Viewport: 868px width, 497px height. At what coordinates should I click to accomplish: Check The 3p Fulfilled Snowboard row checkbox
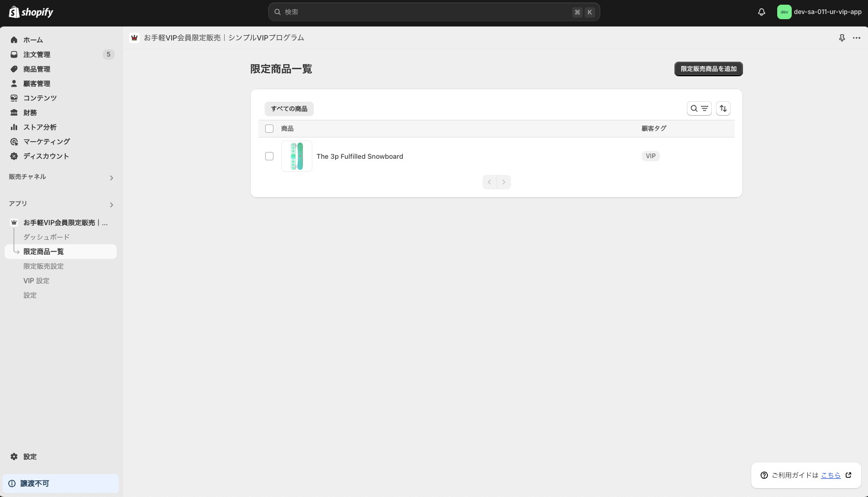tap(269, 156)
